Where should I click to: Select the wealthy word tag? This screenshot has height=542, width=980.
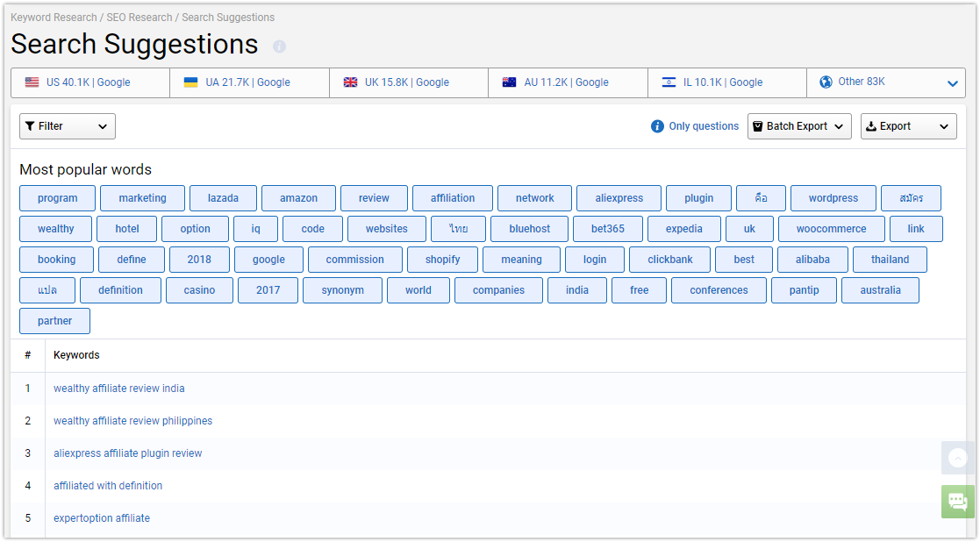(x=55, y=229)
